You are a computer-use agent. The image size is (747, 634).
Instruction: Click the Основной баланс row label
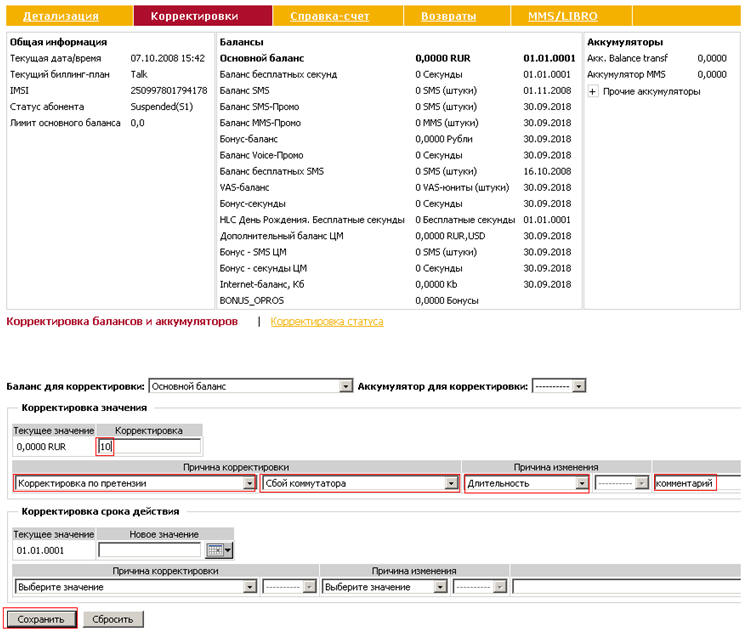[262, 58]
